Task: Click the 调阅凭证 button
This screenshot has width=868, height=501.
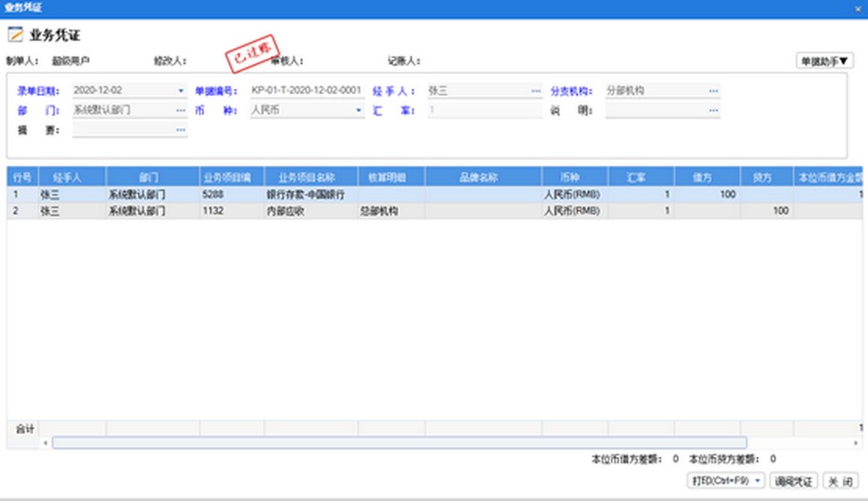Action: click(x=793, y=481)
